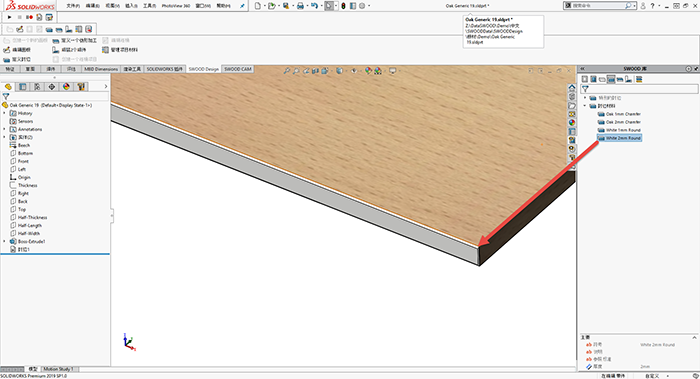Expand the Annotations tree node
Viewport: 700px width, 379px height.
point(4,129)
